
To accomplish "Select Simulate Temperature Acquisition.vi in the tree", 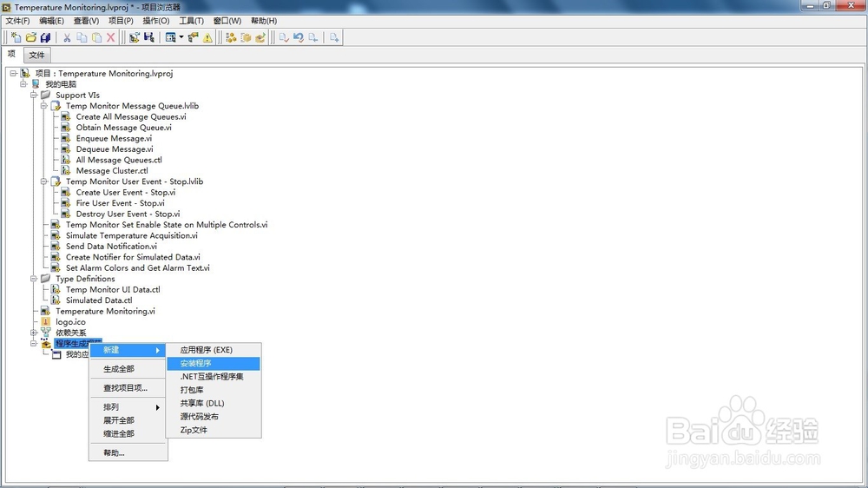I will [x=132, y=235].
